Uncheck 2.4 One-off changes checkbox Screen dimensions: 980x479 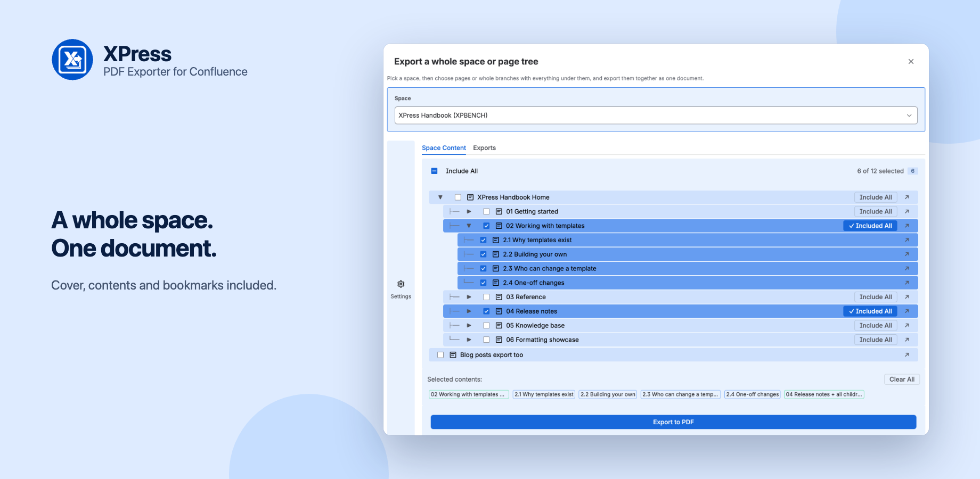click(x=484, y=283)
